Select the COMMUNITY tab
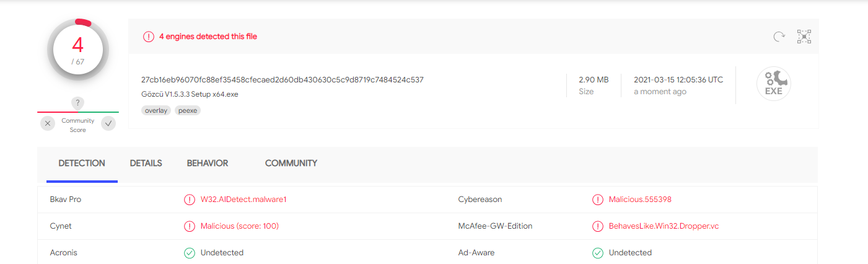The image size is (868, 264). (291, 164)
